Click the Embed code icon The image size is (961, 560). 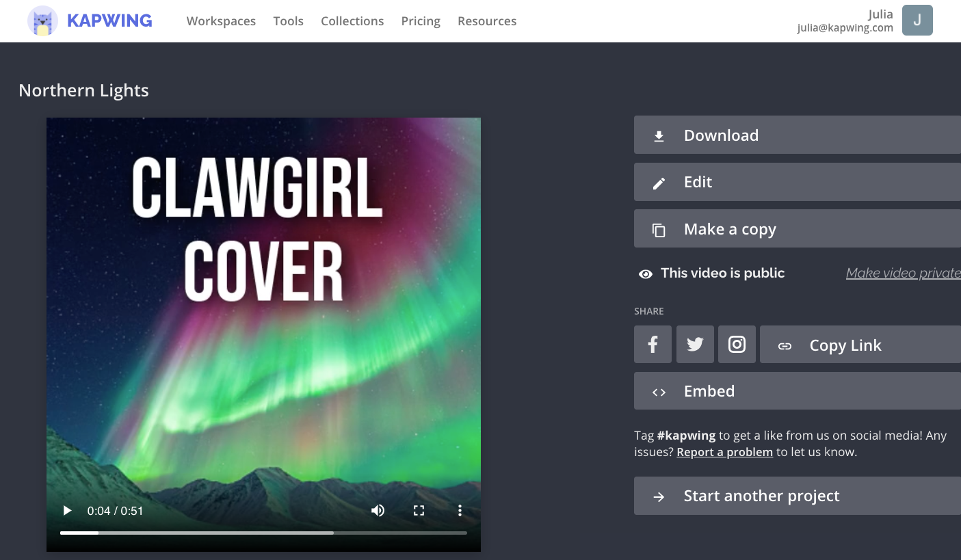coord(659,391)
